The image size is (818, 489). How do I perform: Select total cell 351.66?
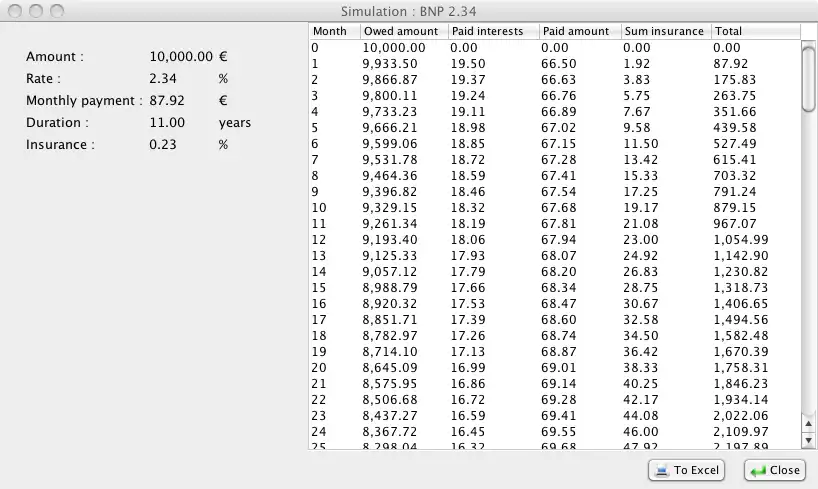point(735,112)
